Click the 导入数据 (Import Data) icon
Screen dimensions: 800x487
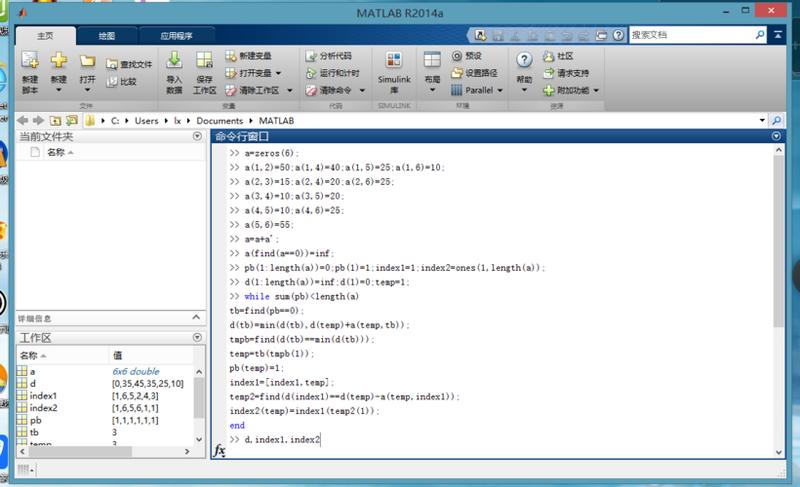pyautogui.click(x=174, y=61)
